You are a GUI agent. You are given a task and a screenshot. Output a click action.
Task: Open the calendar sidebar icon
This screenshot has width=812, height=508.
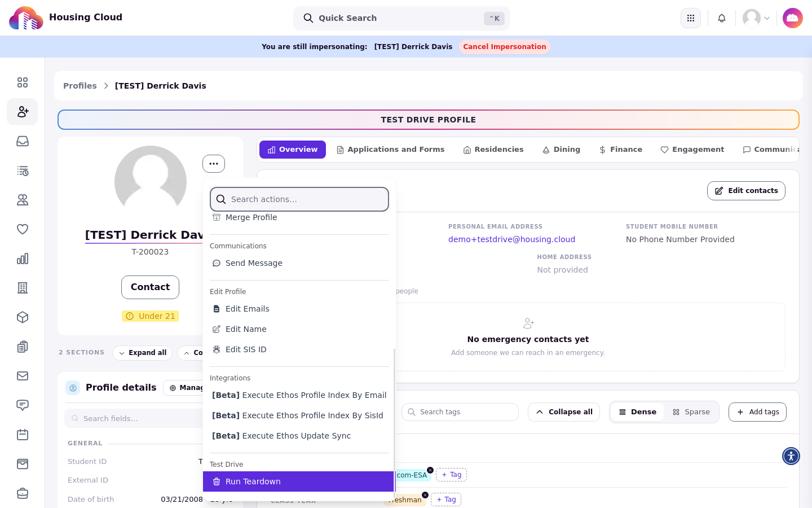coord(23,435)
